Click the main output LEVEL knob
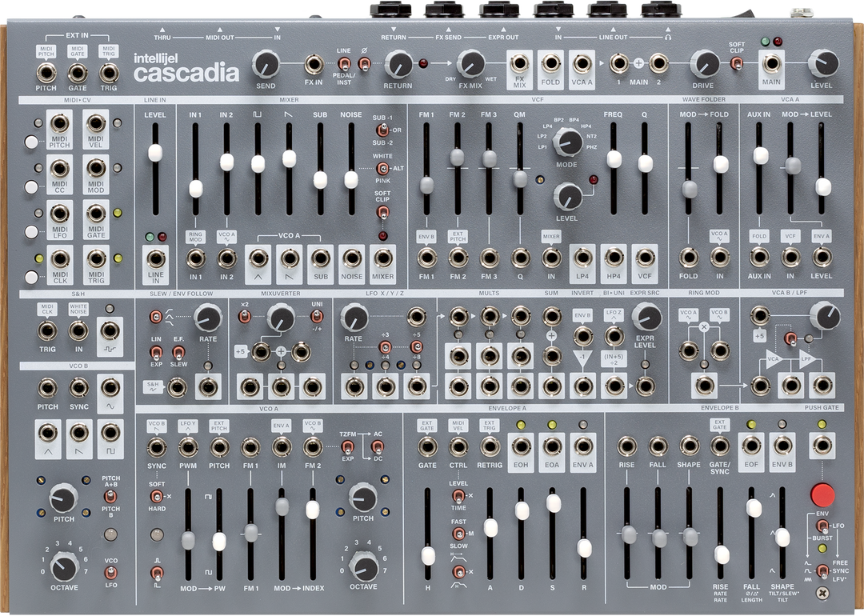This screenshot has width=864, height=616. 822,63
